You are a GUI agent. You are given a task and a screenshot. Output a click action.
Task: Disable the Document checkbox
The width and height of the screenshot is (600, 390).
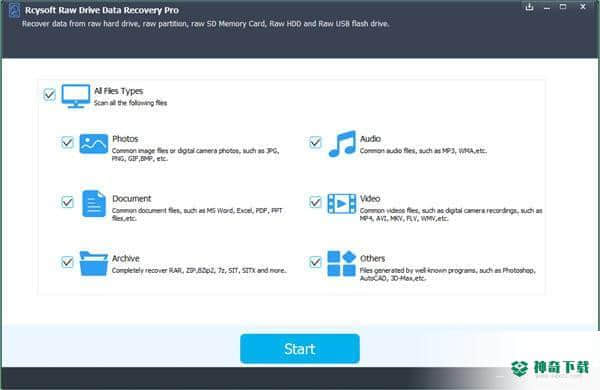pos(67,202)
